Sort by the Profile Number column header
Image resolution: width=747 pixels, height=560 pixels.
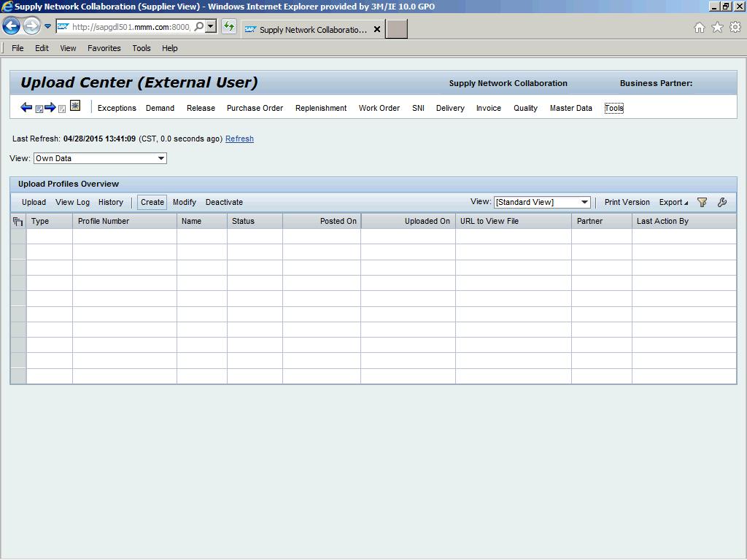click(125, 222)
